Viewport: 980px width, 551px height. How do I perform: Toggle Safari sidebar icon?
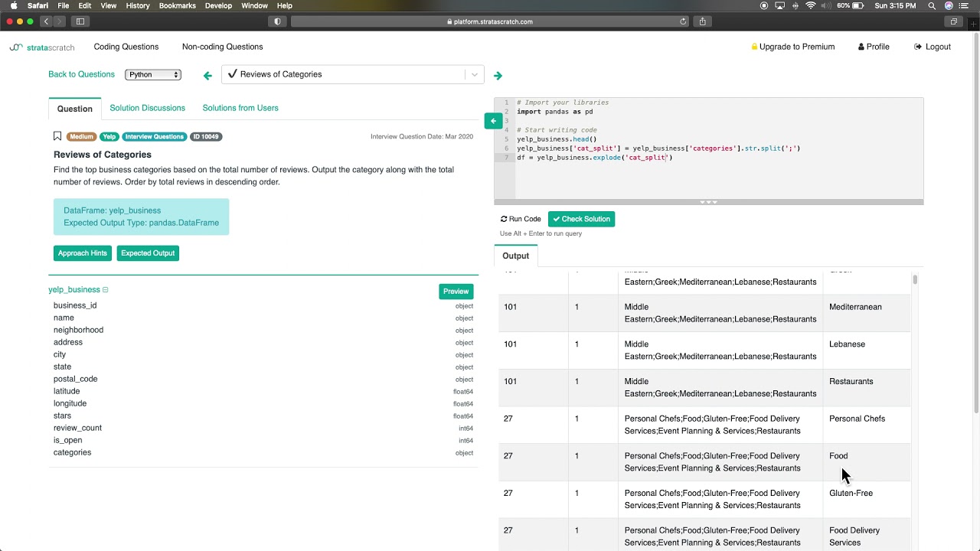[80, 21]
